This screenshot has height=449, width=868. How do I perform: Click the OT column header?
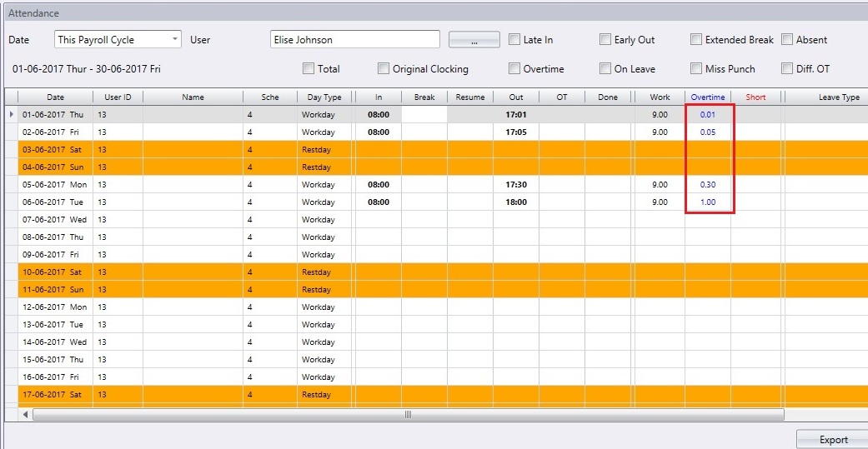tap(562, 97)
